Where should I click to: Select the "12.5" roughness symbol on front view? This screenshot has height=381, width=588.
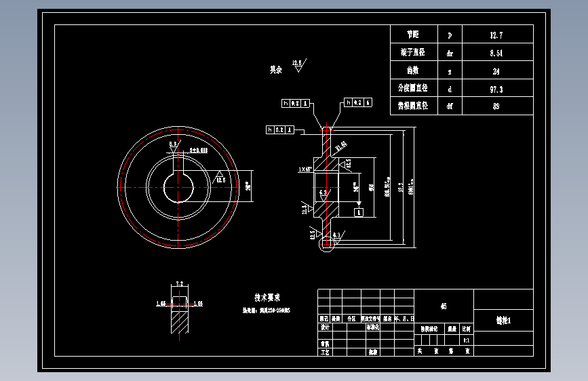220,178
